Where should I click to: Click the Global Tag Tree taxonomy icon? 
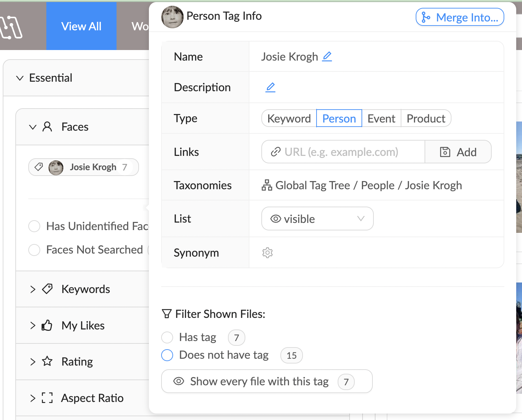pos(266,185)
